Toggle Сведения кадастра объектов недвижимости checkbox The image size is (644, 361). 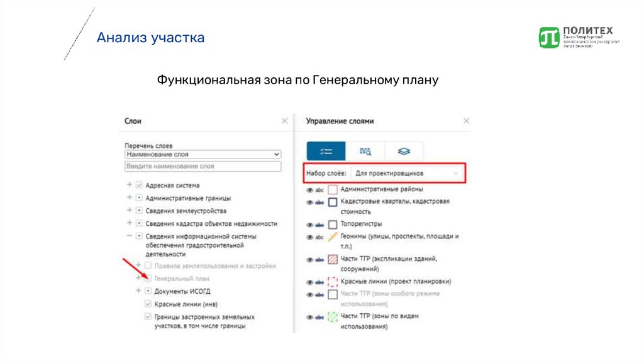139,223
